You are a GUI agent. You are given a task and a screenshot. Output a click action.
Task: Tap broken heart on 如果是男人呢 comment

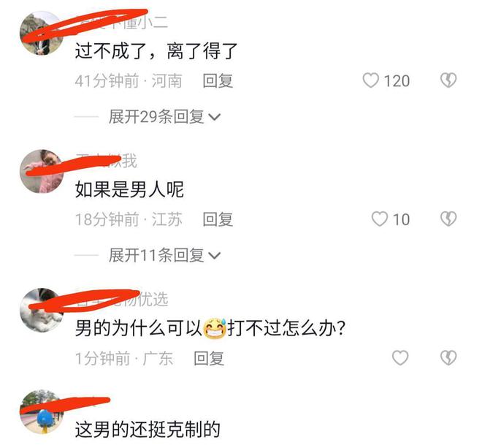click(448, 219)
